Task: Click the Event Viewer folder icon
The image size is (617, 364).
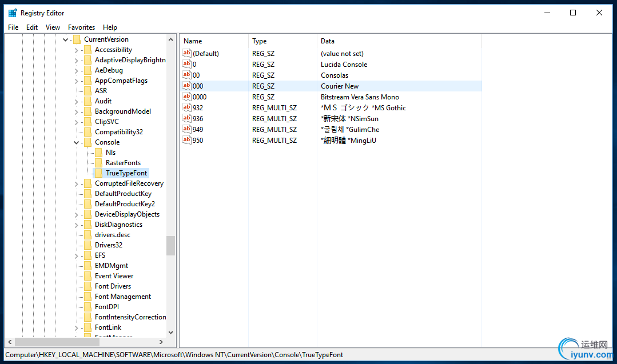Action: [x=87, y=276]
